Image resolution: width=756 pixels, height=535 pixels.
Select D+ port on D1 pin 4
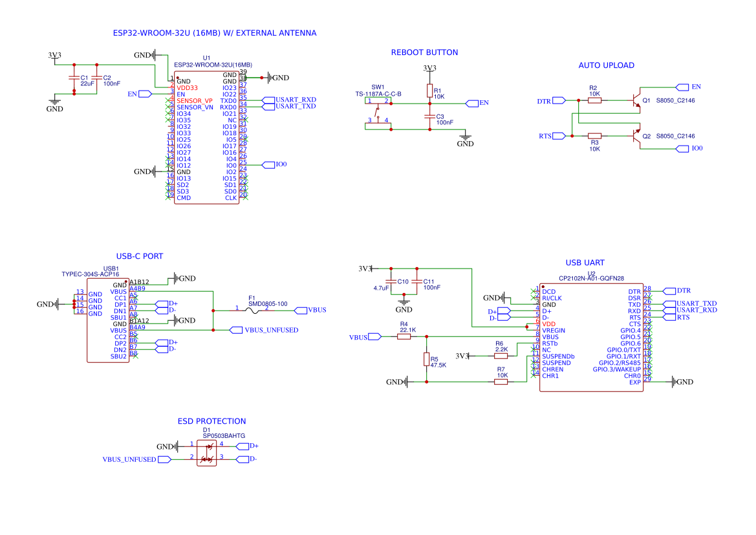tap(247, 446)
